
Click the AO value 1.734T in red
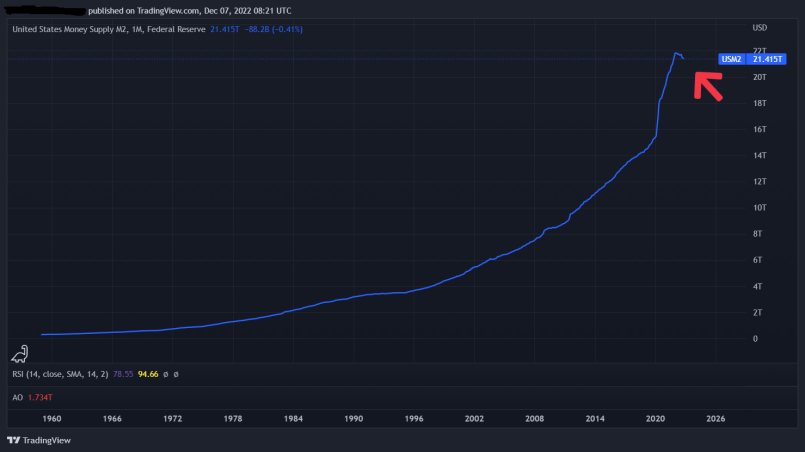[x=40, y=398]
